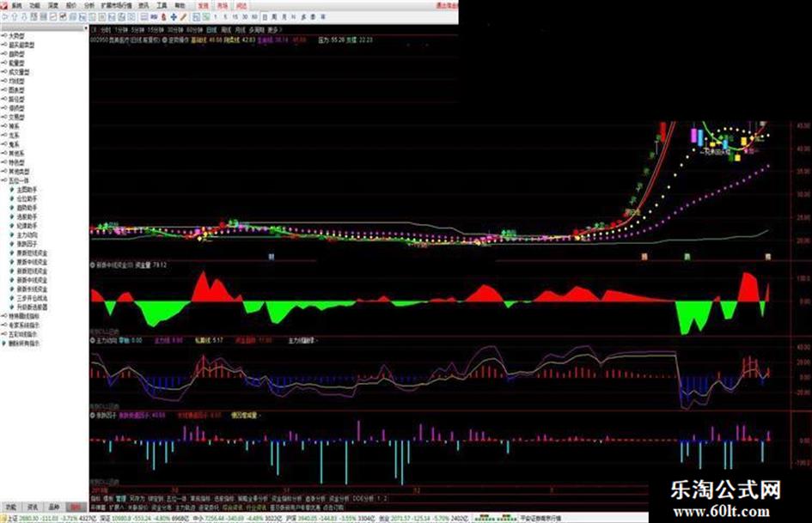This screenshot has width=812, height=523.
Task: Select the 多周期 period option
Action: (x=256, y=30)
